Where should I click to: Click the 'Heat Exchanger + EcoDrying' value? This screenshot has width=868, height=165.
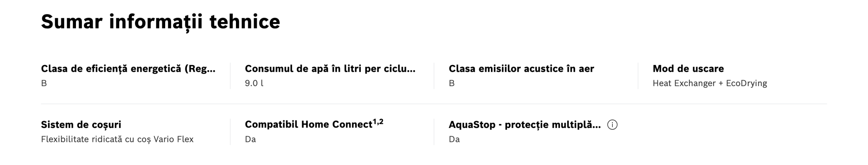(x=710, y=83)
